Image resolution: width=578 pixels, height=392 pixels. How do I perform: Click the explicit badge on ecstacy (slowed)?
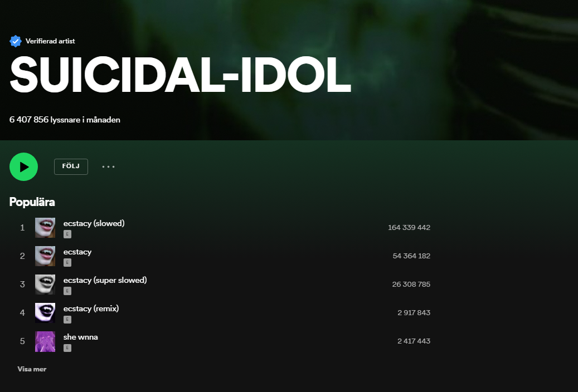pyautogui.click(x=67, y=234)
